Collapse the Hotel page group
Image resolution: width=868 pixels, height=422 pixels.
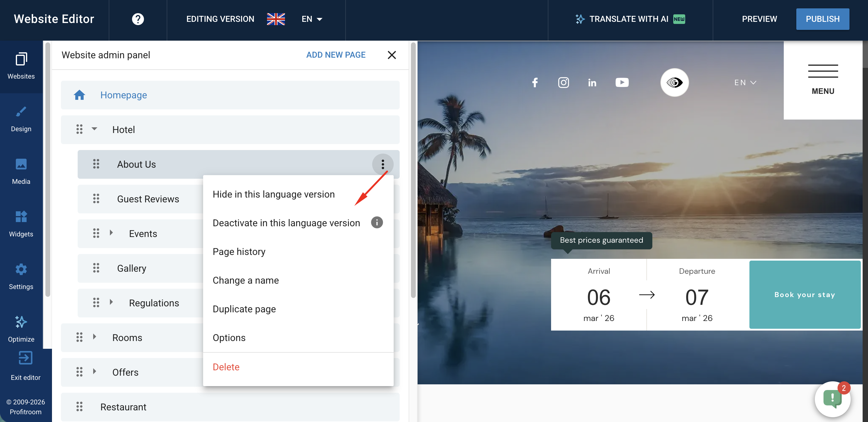(x=94, y=129)
